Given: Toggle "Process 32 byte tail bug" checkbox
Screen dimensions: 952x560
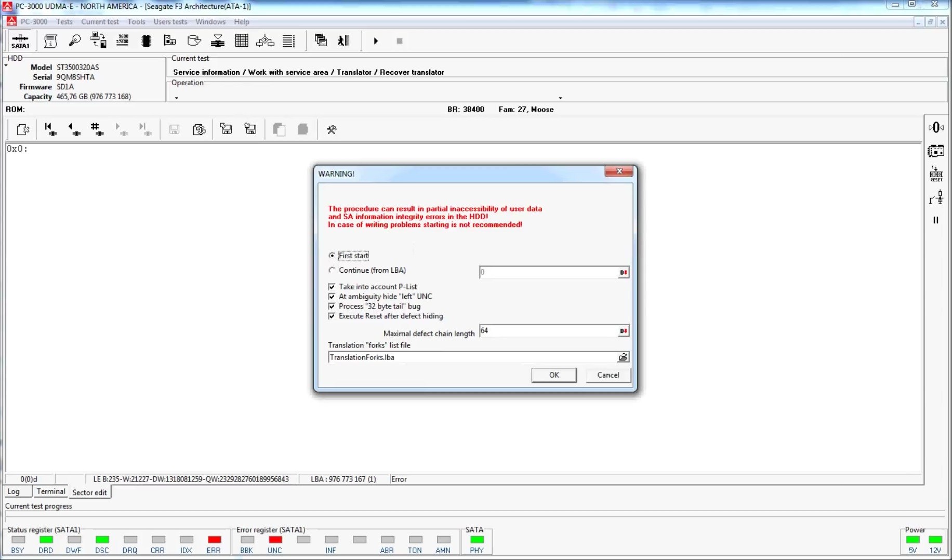Looking at the screenshot, I should tap(332, 306).
